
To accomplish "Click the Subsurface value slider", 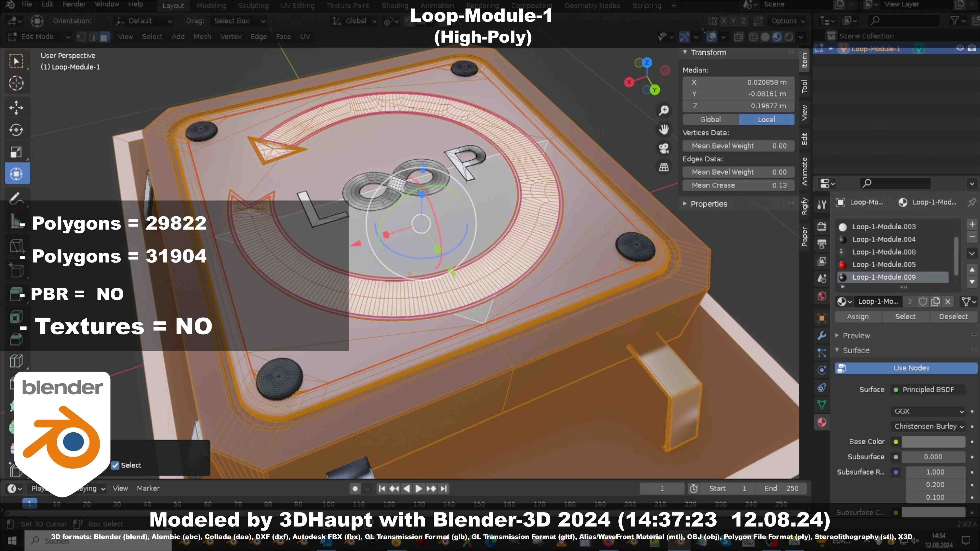I will pyautogui.click(x=933, y=457).
